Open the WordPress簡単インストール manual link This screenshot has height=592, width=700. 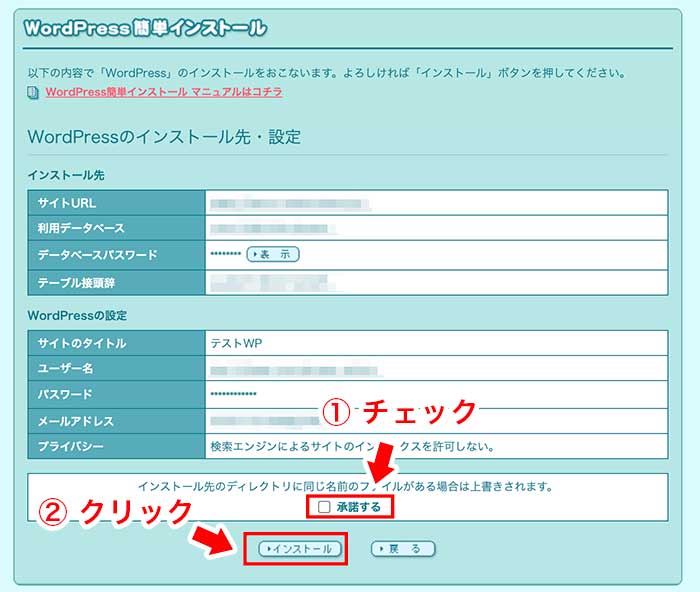click(x=164, y=92)
